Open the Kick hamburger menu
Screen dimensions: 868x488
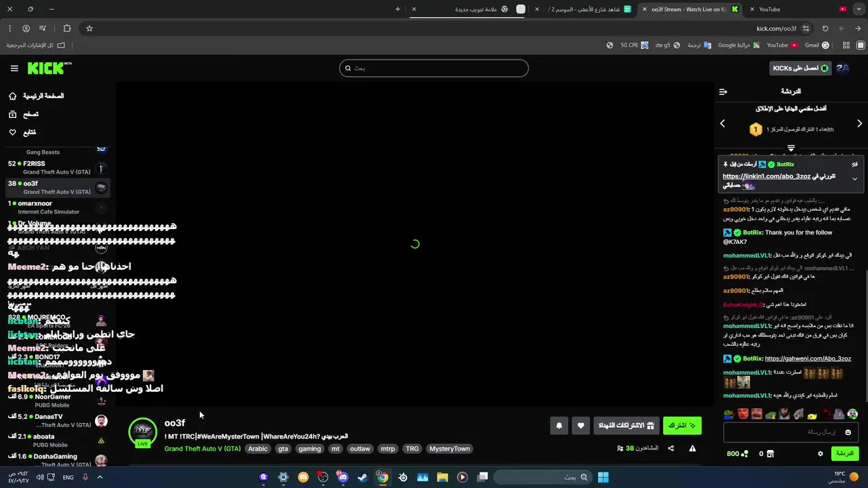point(14,68)
